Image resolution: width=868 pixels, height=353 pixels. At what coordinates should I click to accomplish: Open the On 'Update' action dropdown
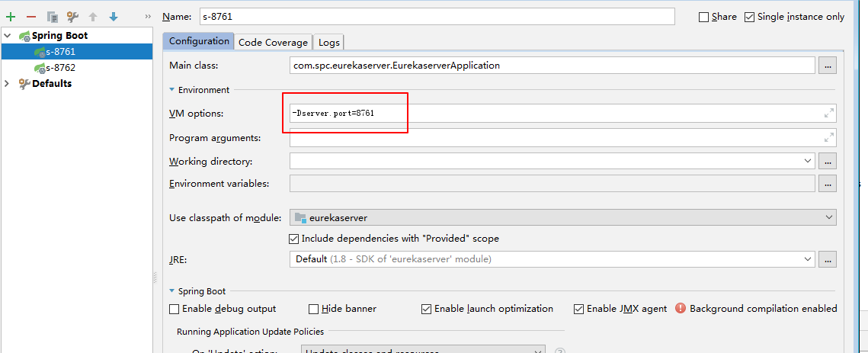(x=537, y=351)
